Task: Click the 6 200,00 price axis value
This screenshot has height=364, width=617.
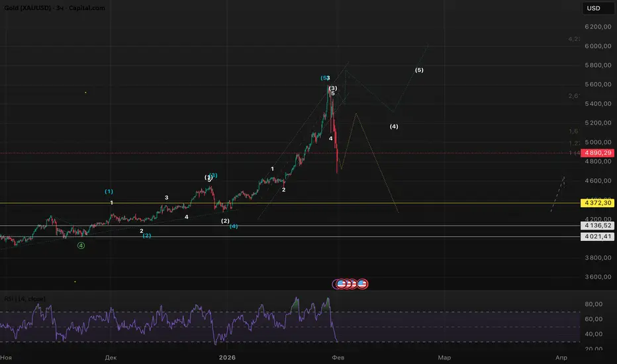Action: pos(598,26)
